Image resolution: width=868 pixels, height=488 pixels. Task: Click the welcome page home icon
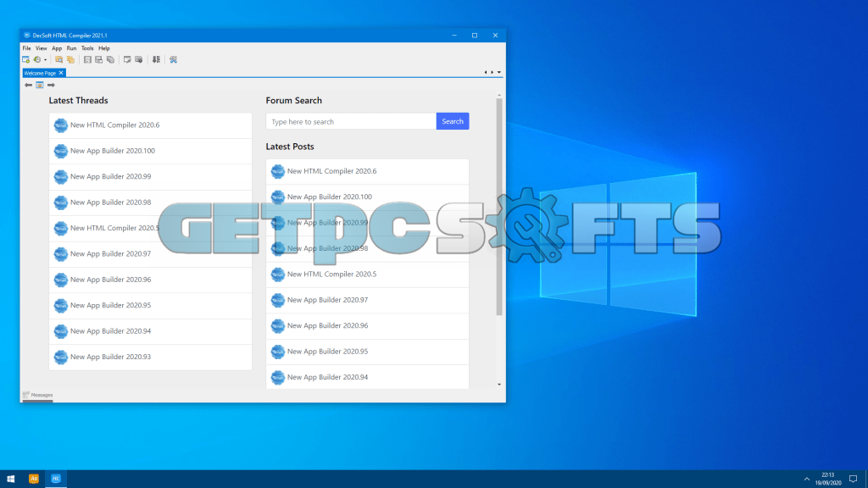[39, 86]
